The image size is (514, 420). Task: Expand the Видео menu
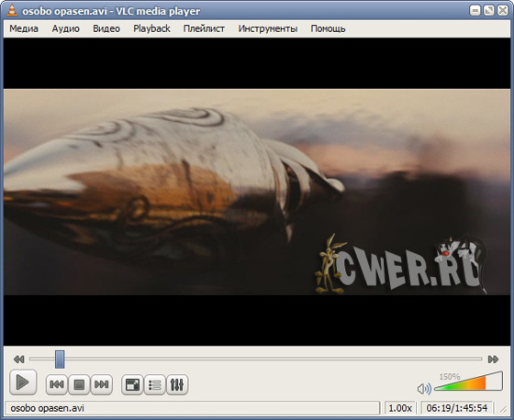(106, 28)
